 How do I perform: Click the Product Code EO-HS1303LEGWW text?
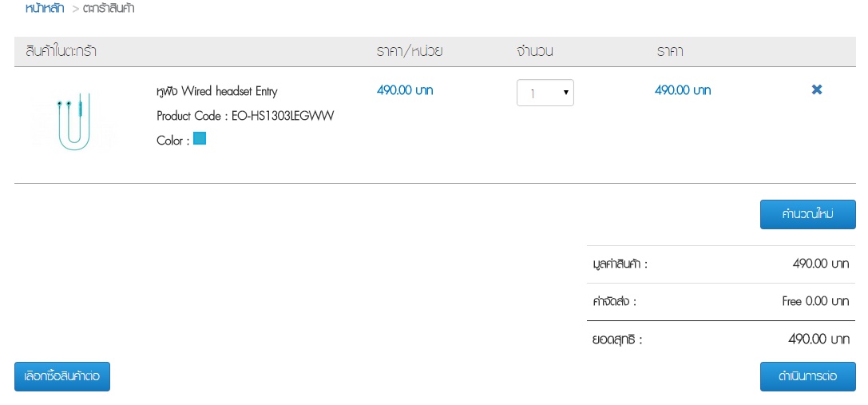[x=245, y=116]
